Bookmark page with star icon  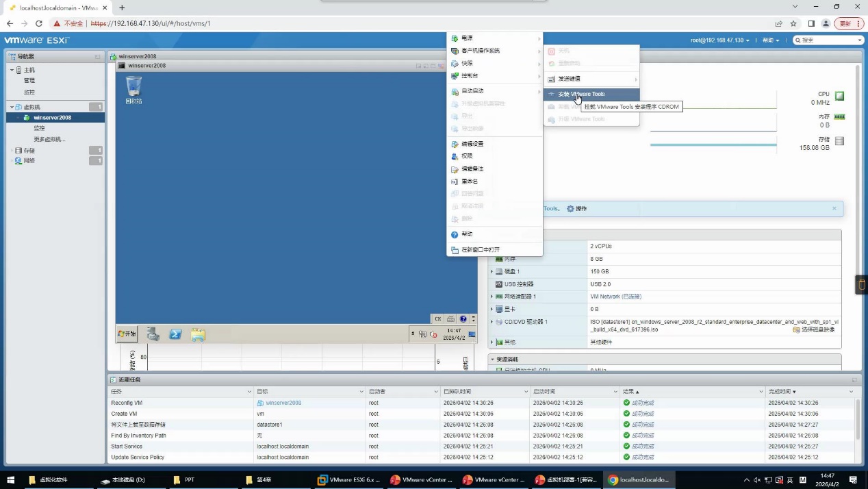tap(793, 23)
